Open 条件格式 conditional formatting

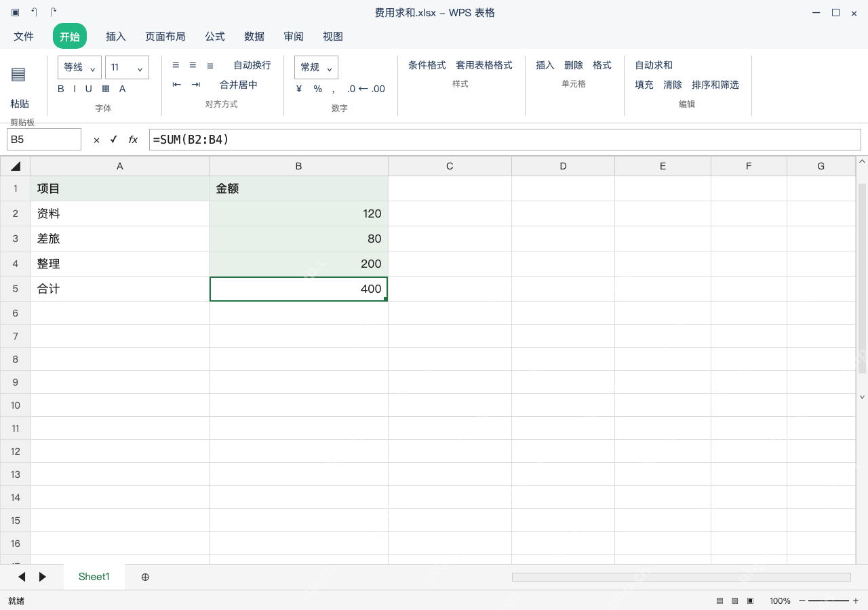(427, 65)
